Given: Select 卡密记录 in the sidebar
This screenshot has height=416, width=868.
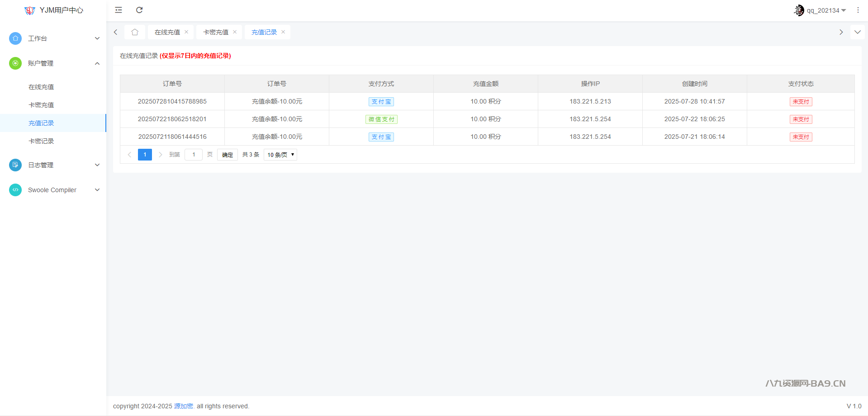Looking at the screenshot, I should pyautogui.click(x=41, y=141).
